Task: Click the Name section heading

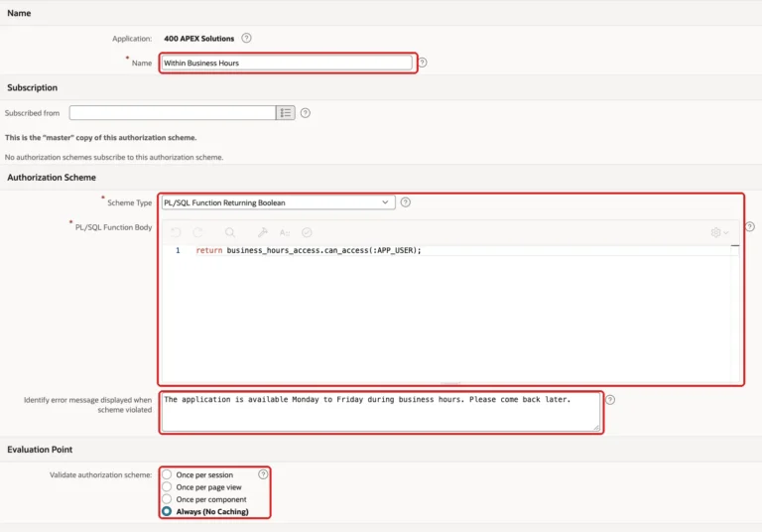Action: 19,13
